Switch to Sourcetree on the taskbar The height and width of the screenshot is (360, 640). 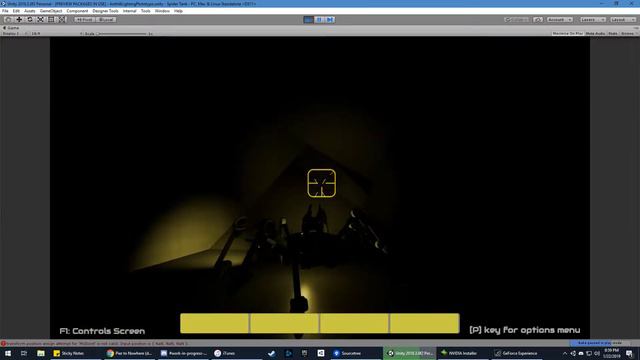coord(355,353)
